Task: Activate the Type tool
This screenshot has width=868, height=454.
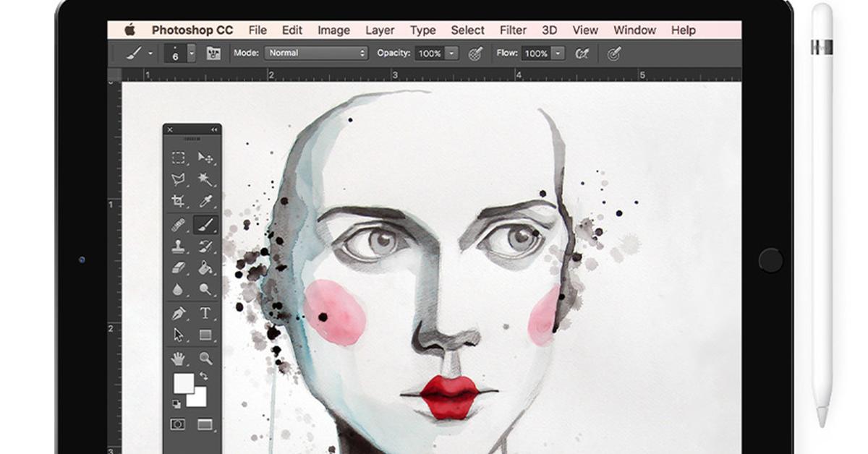Action: [x=205, y=313]
